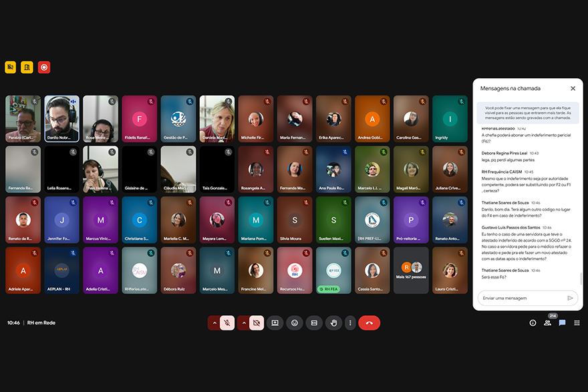Click the chat panel scrollbar

pyautogui.click(x=581, y=278)
